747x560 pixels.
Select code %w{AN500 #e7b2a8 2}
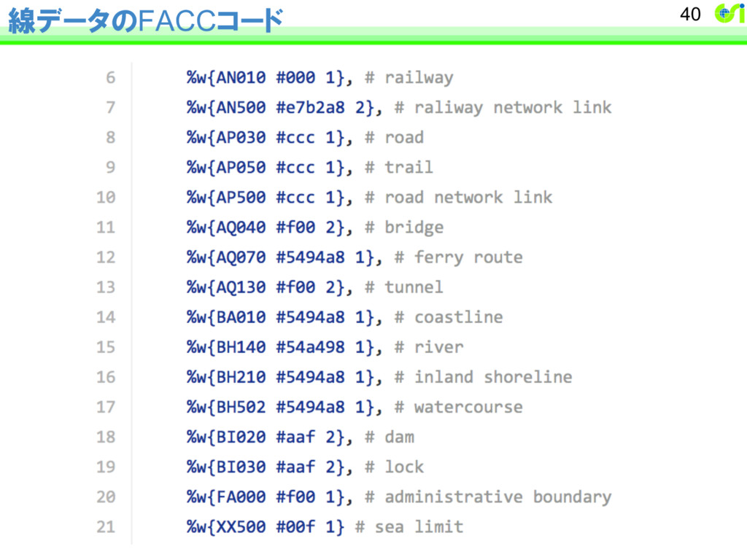(x=280, y=108)
